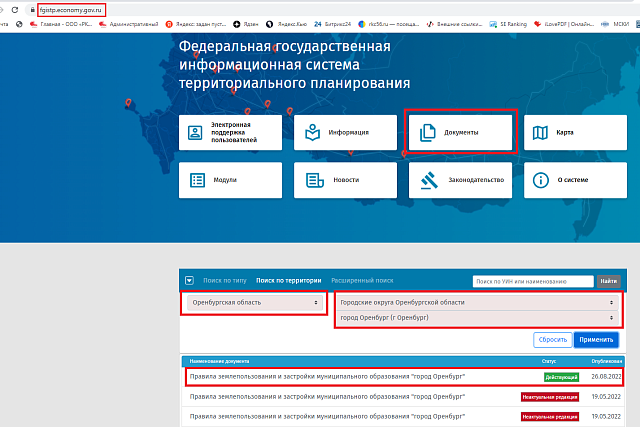Click the green 'Действующий' status badge

pos(561,377)
